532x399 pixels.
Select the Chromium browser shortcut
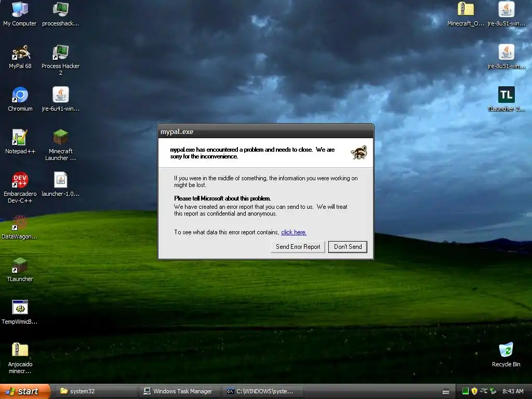click(x=20, y=99)
